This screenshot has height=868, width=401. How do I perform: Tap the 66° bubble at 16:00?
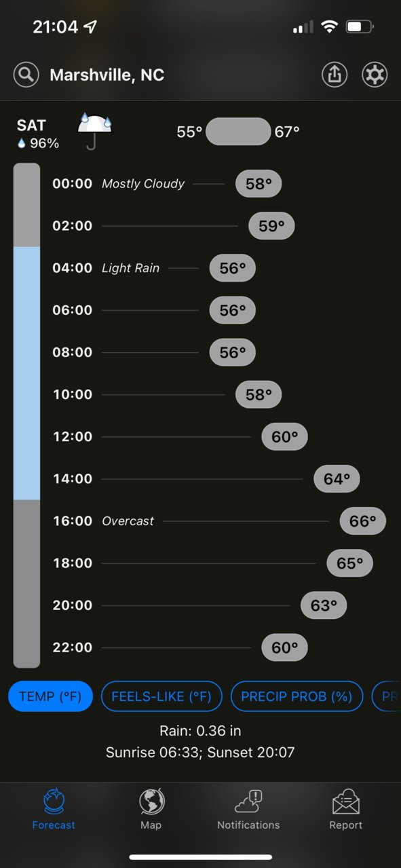tap(363, 521)
